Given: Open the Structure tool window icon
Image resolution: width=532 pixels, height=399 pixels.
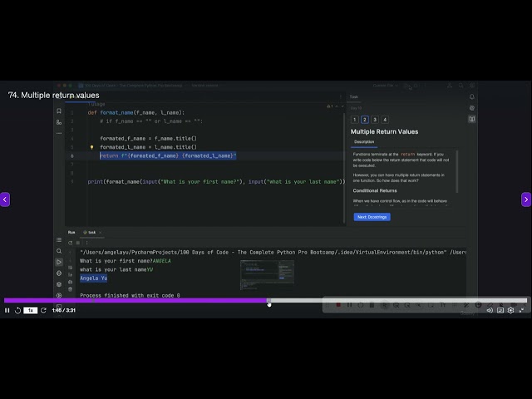Looking at the screenshot, I should point(59,122).
